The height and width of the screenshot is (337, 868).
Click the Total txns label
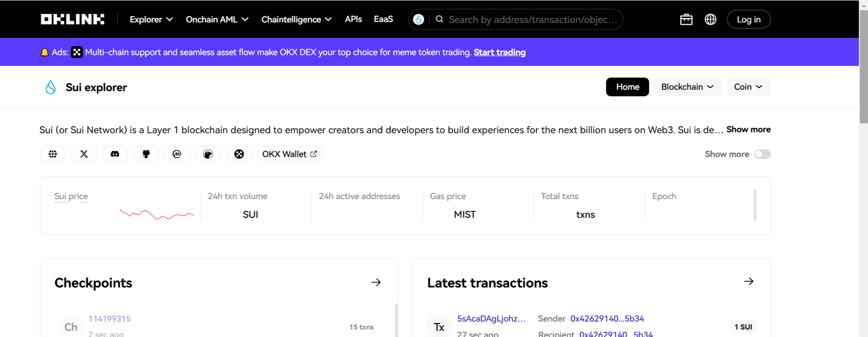pyautogui.click(x=560, y=196)
